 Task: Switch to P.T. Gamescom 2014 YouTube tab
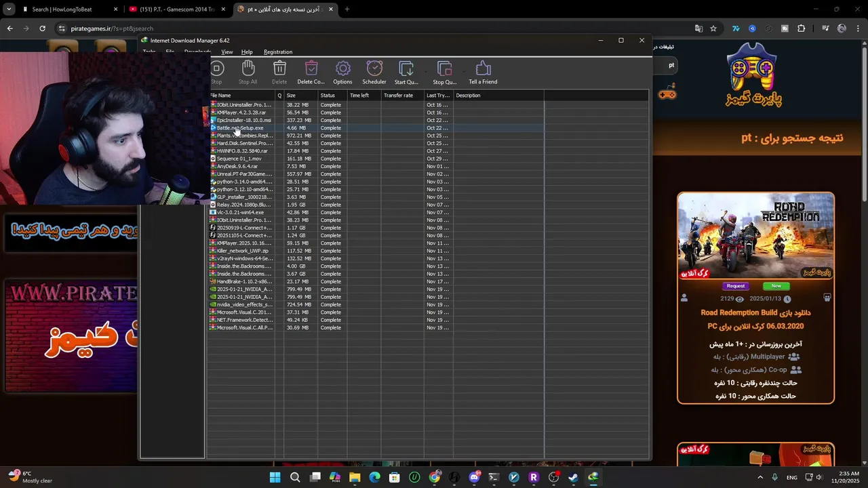coord(178,9)
